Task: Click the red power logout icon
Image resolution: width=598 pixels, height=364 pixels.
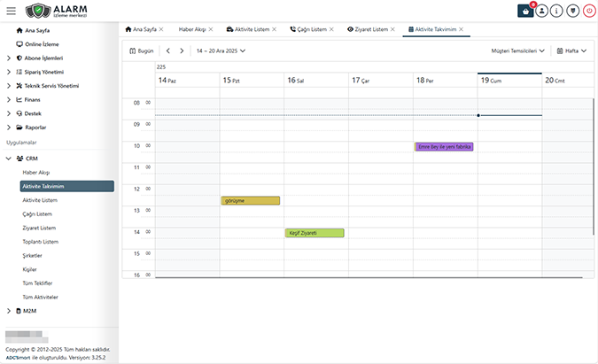Action: (588, 12)
